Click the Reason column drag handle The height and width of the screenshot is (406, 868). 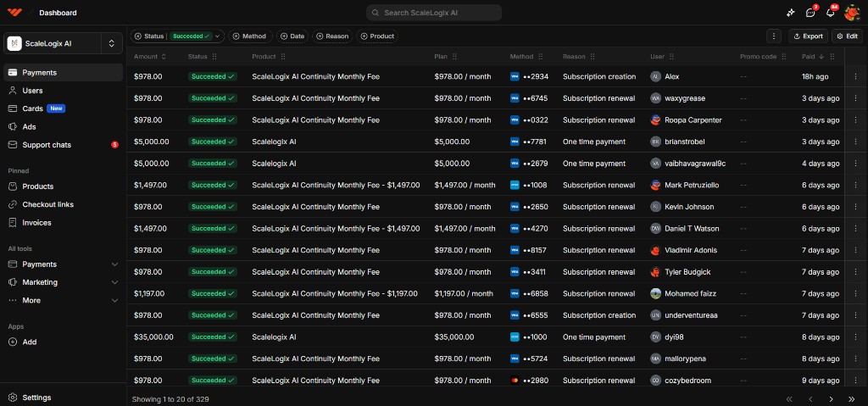tap(593, 57)
